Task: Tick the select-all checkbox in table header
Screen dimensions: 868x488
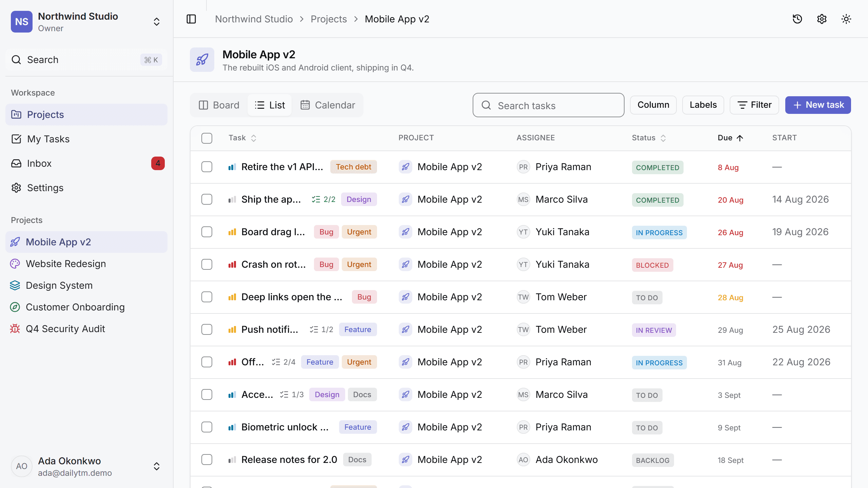Action: [x=207, y=138]
